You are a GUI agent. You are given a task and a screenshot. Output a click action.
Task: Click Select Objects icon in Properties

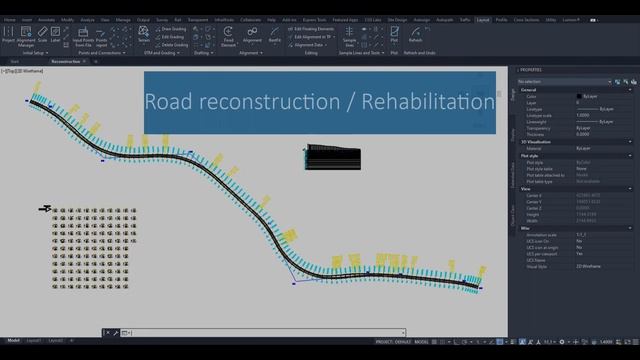[x=626, y=82]
